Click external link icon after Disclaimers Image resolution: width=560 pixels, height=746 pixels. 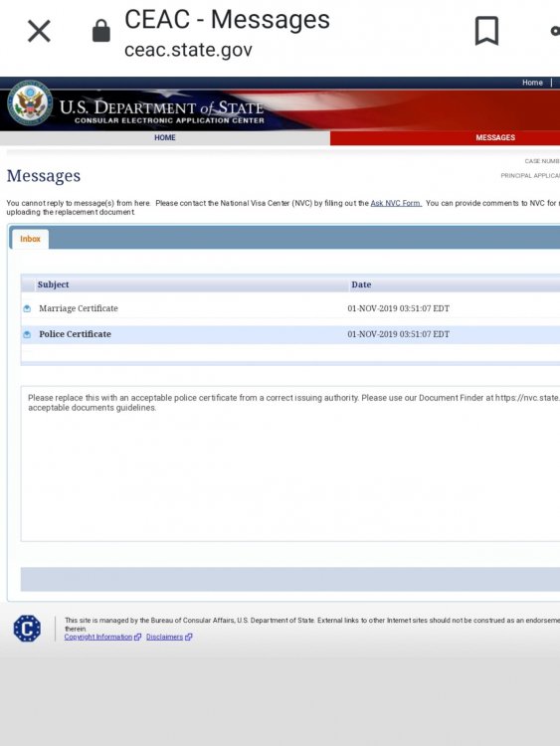[188, 637]
